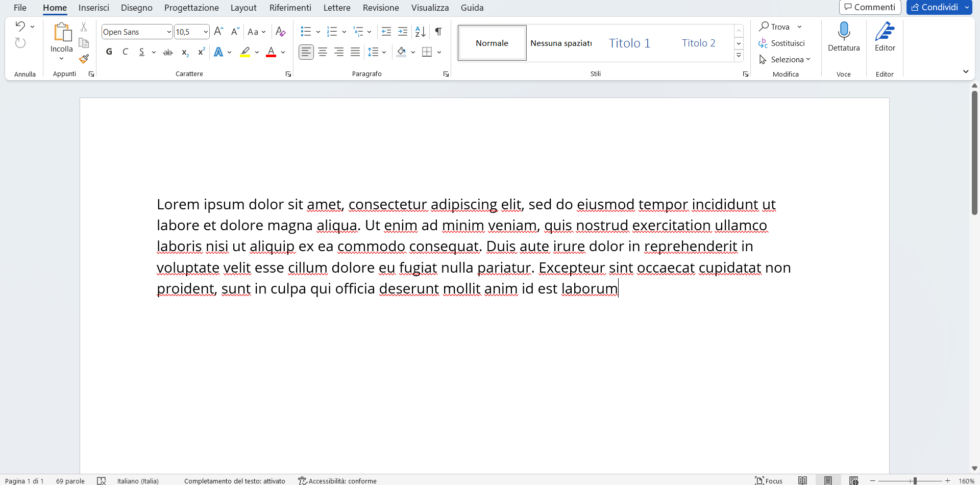Toggle bulleted list
980x485 pixels.
[306, 32]
